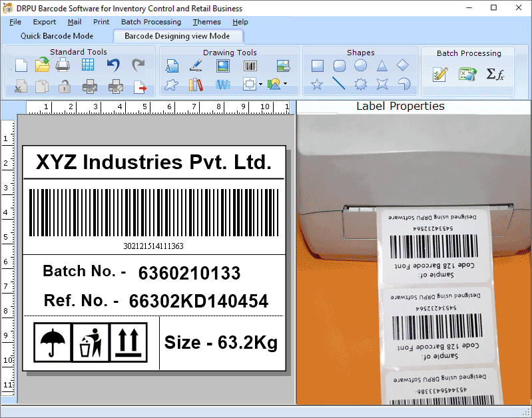Select the four-point star shape

point(382,84)
